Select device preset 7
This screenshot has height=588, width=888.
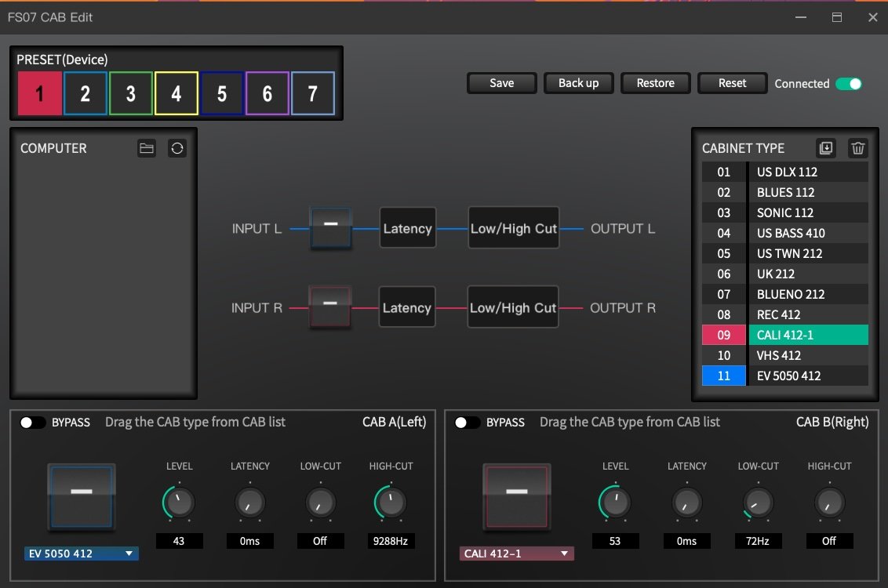[313, 93]
